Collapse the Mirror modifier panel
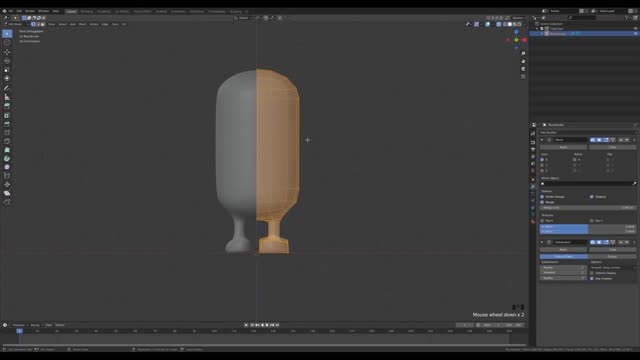 click(542, 140)
